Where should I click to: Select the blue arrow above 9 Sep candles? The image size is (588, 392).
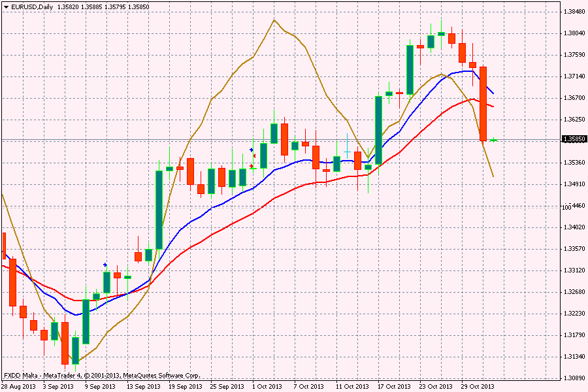(x=105, y=265)
